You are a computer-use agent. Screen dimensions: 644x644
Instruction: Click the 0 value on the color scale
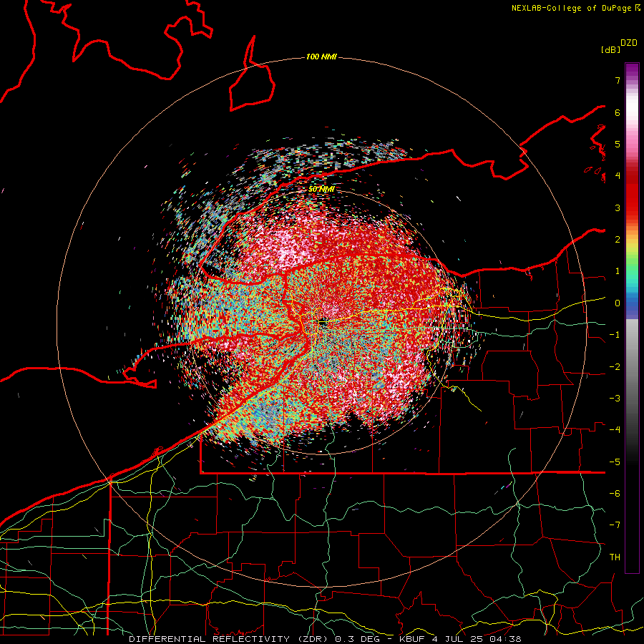pyautogui.click(x=618, y=303)
